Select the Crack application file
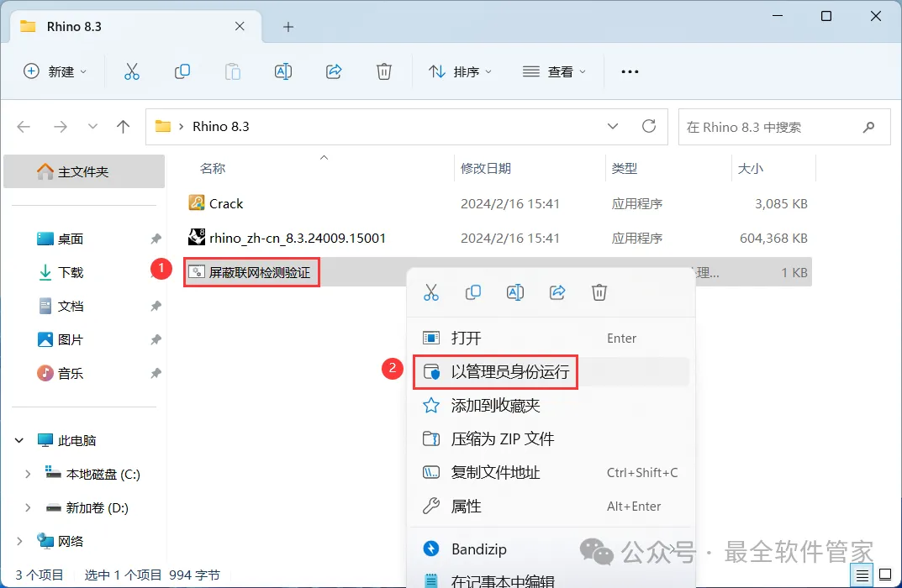902x588 pixels. pyautogui.click(x=498, y=203)
